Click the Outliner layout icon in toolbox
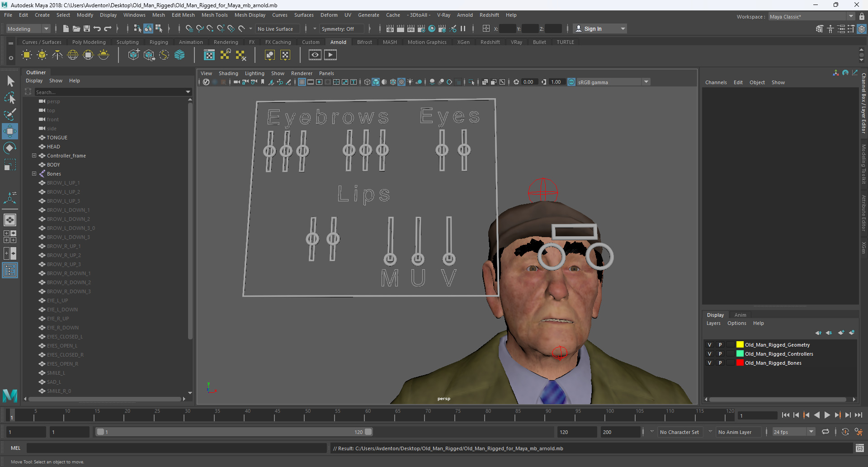Image resolution: width=868 pixels, height=467 pixels. [10, 271]
